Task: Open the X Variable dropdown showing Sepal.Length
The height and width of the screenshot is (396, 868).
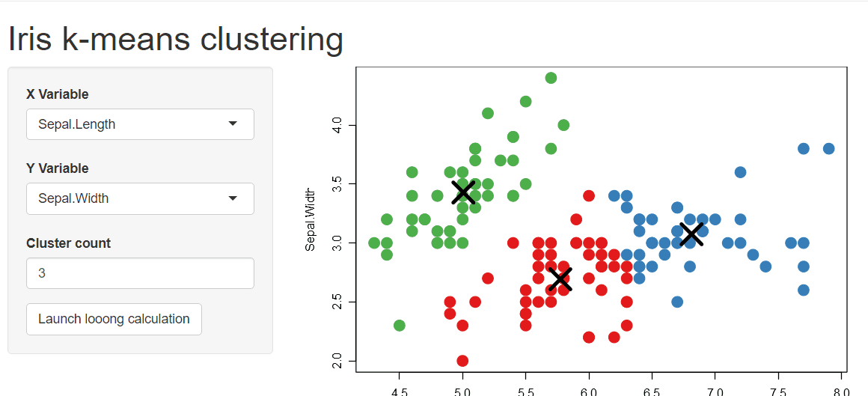Action: point(140,124)
